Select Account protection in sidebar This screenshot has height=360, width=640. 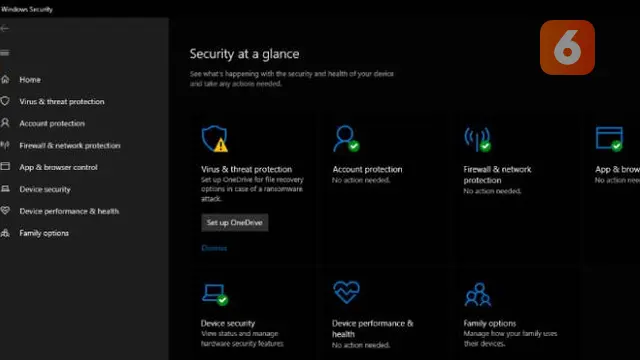(x=52, y=123)
